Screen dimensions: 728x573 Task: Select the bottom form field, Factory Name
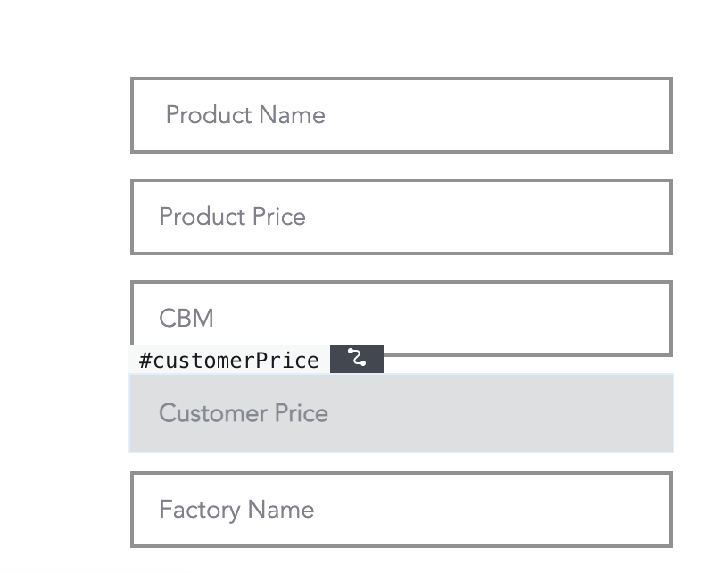(401, 510)
